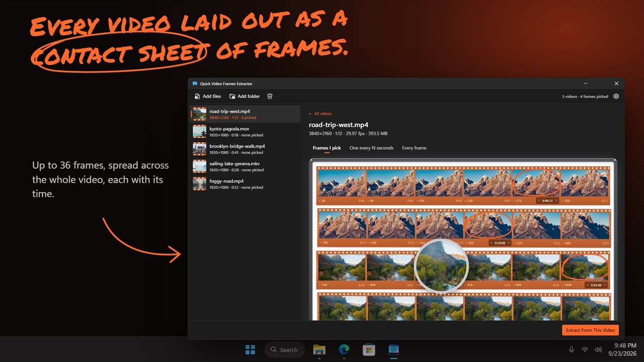This screenshot has height=362, width=644.
Task: Select brooklyn-bridge-walk.mp4 in the video list
Action: pos(245,149)
